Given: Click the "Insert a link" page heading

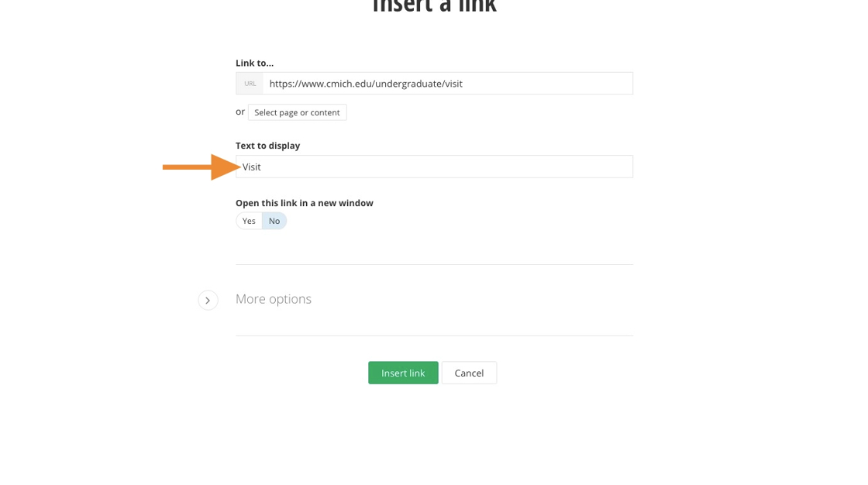Looking at the screenshot, I should (434, 7).
